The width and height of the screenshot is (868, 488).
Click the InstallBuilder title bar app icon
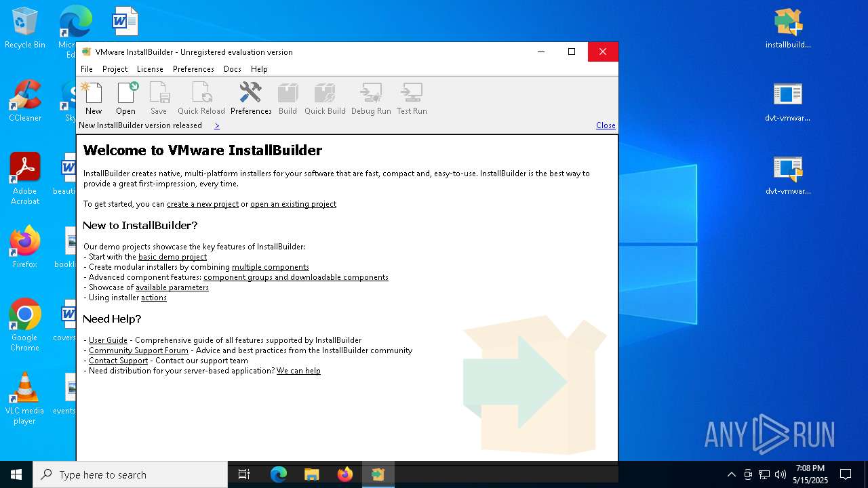tap(86, 52)
